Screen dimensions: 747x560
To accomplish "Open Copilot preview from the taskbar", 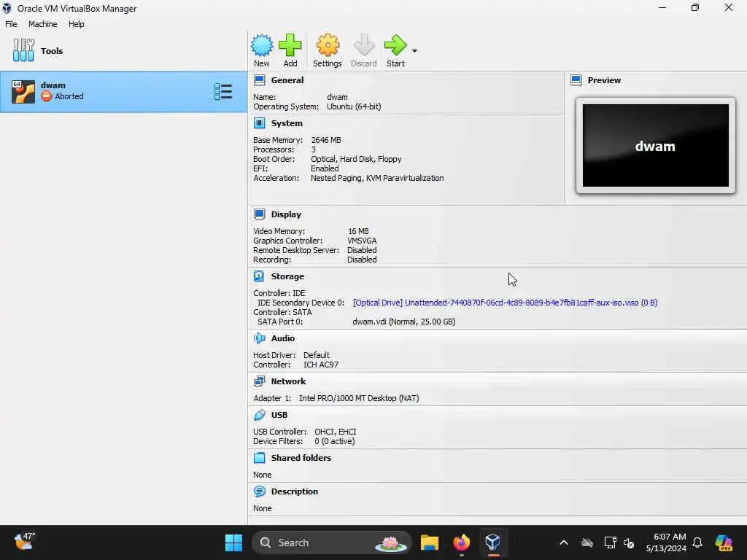I will [x=724, y=542].
